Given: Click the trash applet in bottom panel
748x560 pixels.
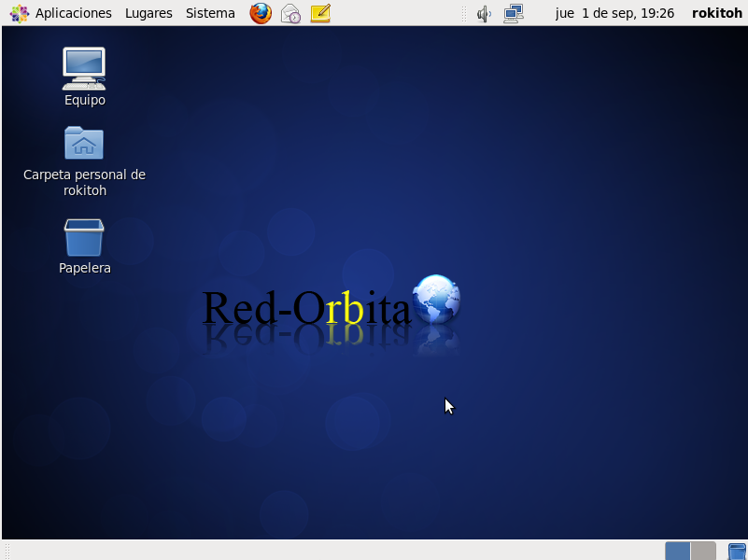Looking at the screenshot, I should 737,552.
